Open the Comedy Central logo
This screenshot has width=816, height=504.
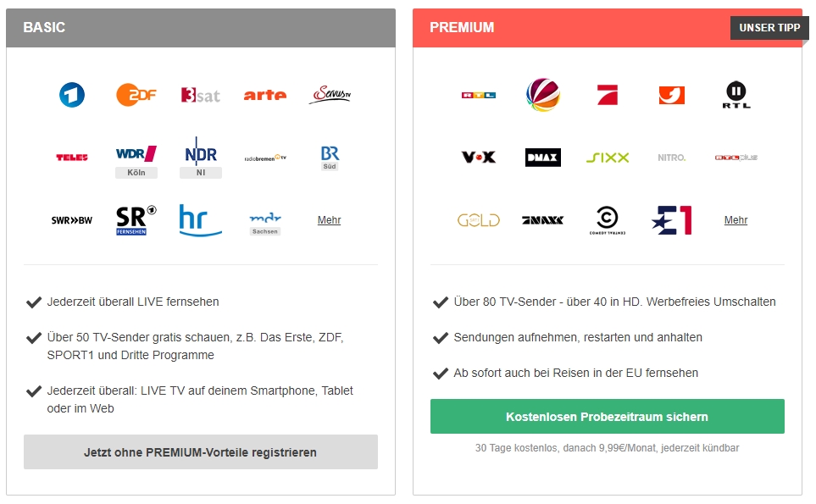coord(608,220)
